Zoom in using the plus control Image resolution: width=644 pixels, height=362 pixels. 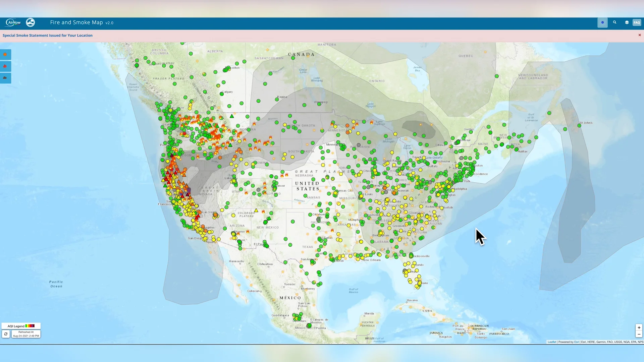[639, 328]
